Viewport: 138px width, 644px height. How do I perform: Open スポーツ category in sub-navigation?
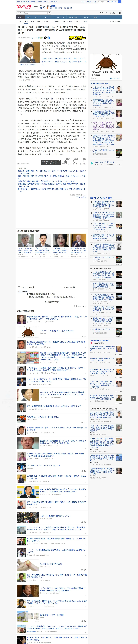point(56,21)
